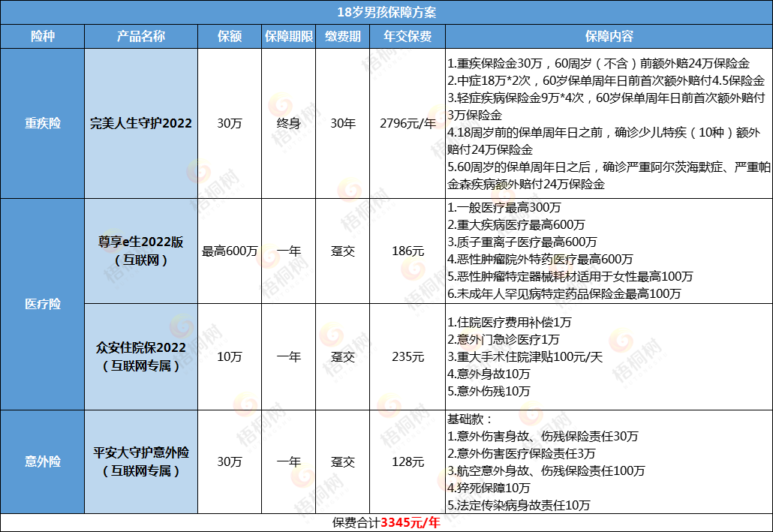Click line '1.一般医疗最高300万'
773x532 pixels.
tap(504, 207)
